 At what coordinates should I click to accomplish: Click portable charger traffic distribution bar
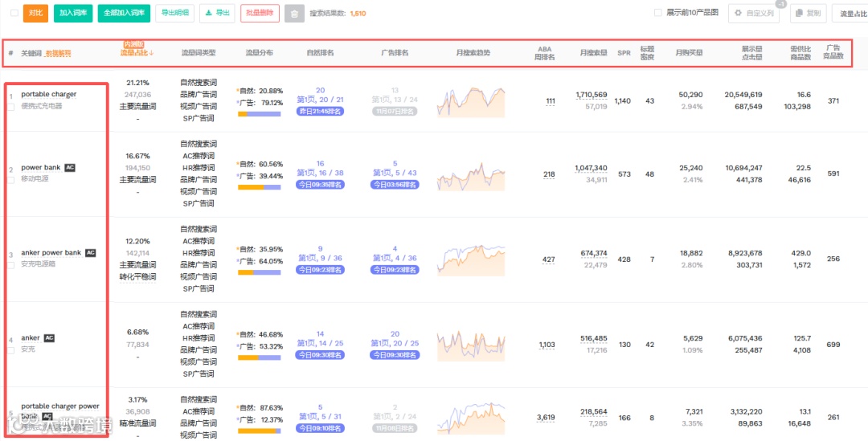[x=259, y=114]
